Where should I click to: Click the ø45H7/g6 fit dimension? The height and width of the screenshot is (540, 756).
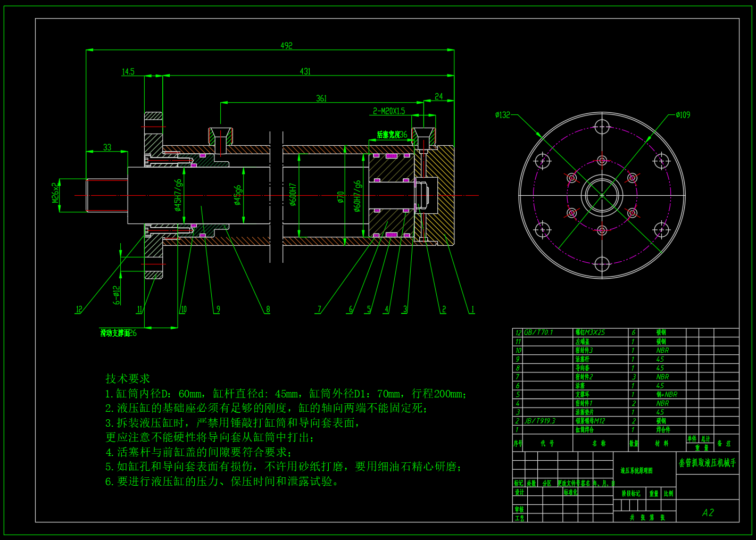point(178,195)
